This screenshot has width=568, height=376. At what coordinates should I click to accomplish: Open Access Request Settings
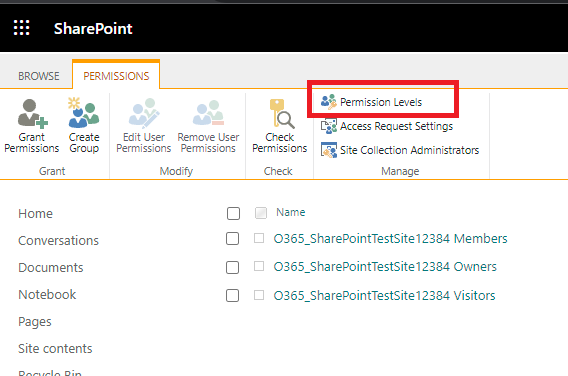(x=396, y=126)
